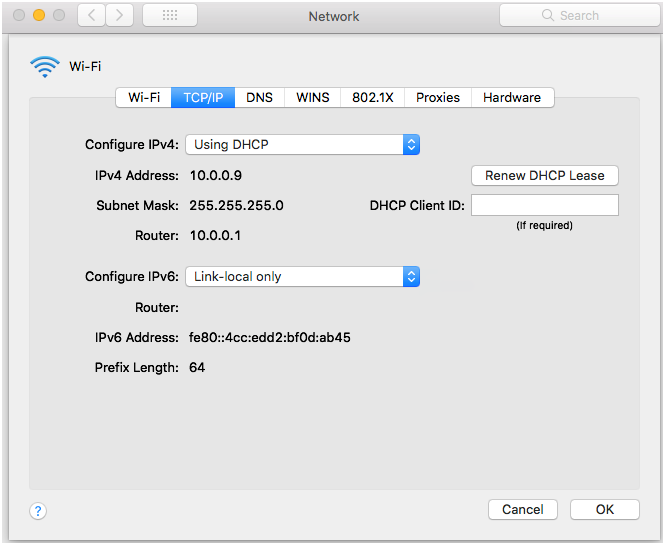Viewport: 664px width, 543px height.
Task: Switch to the Wi-Fi tab
Action: [x=144, y=97]
